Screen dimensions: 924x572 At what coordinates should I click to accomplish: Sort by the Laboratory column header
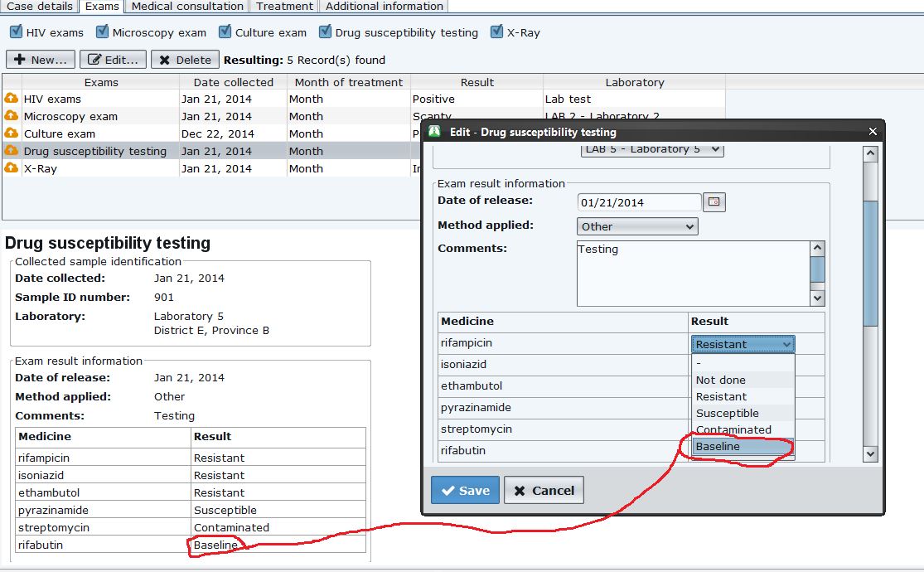click(635, 82)
